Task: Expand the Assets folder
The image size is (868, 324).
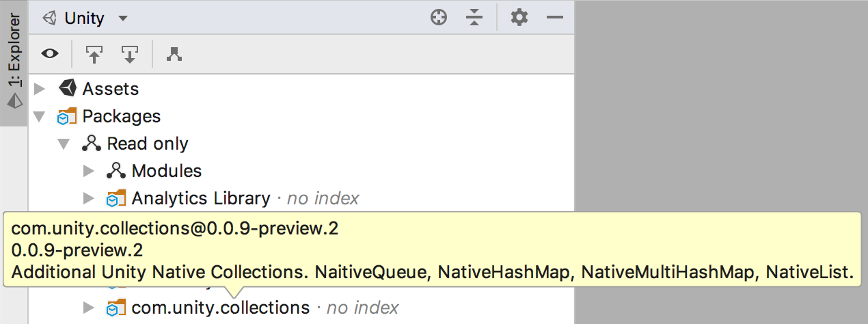Action: 39,89
